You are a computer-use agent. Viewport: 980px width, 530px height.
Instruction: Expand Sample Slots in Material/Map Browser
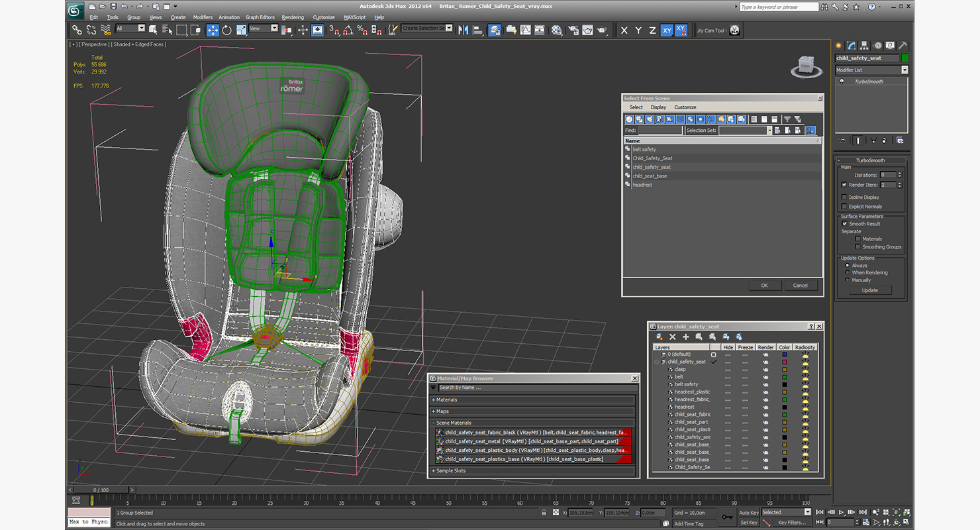click(533, 471)
